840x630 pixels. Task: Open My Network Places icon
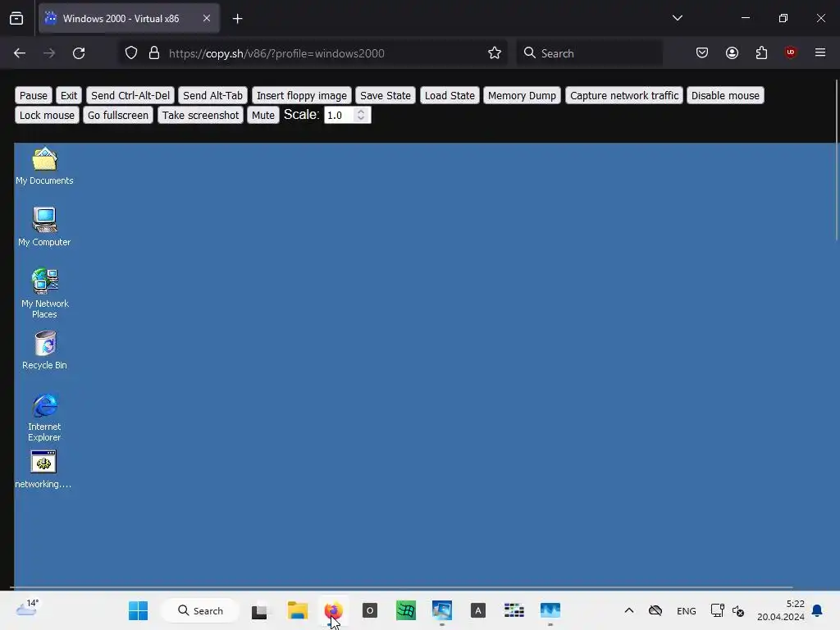[44, 294]
